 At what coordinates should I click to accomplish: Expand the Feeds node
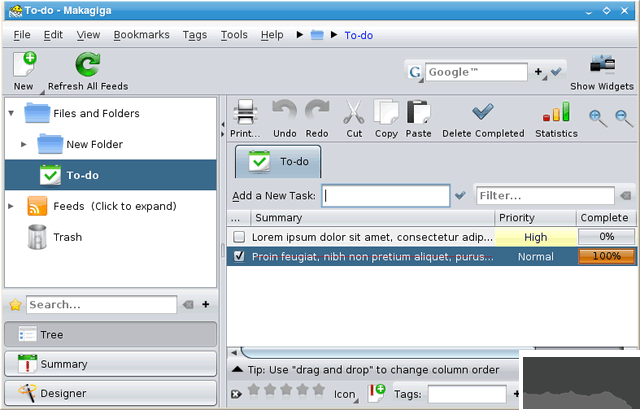pos(11,206)
